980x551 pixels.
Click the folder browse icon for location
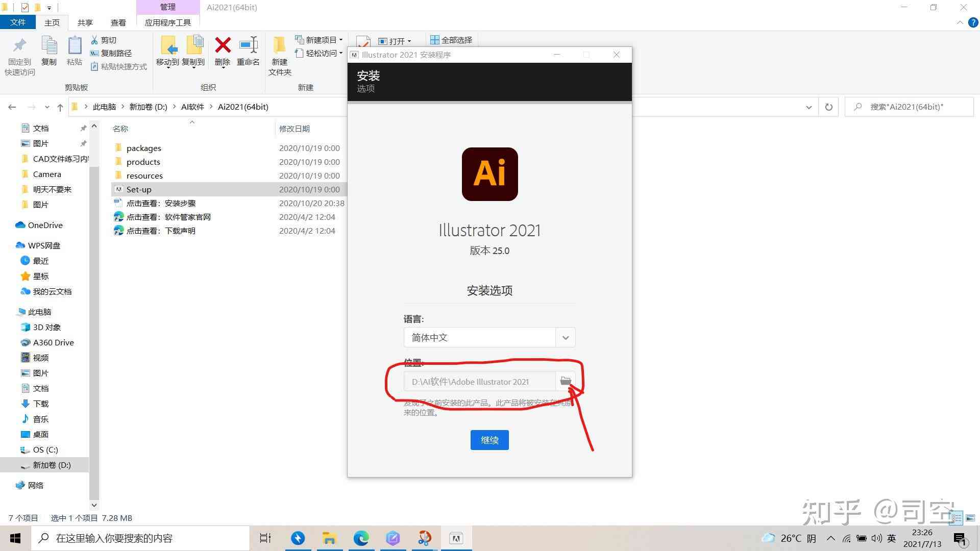(566, 382)
